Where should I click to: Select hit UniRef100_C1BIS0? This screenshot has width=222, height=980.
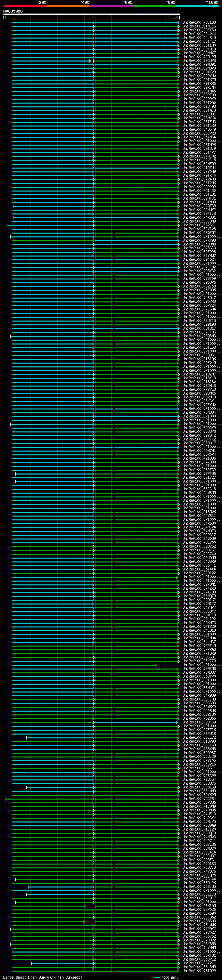pyautogui.click(x=199, y=382)
